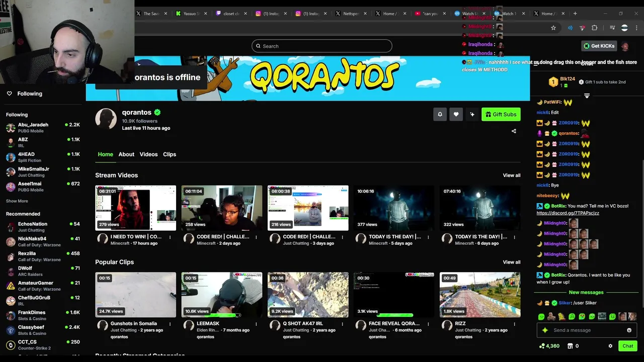Open the discord.gg/7TPAPscjzz link in chat
The width and height of the screenshot is (644, 362).
(x=568, y=213)
